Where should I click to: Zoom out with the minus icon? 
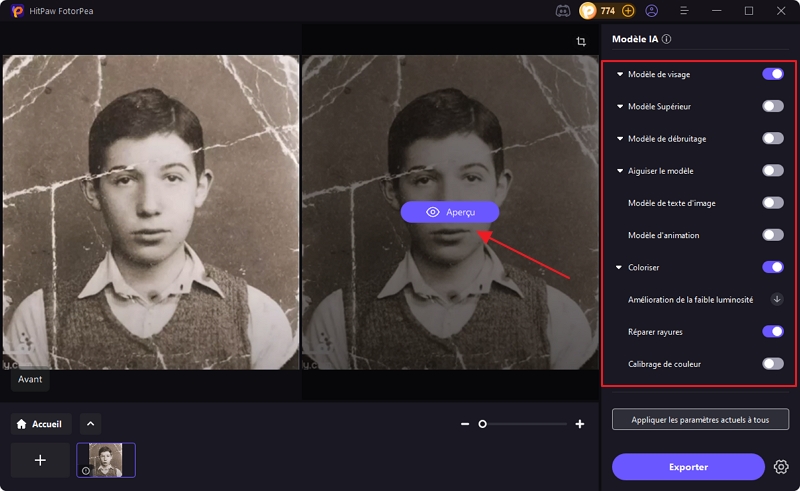pyautogui.click(x=465, y=424)
